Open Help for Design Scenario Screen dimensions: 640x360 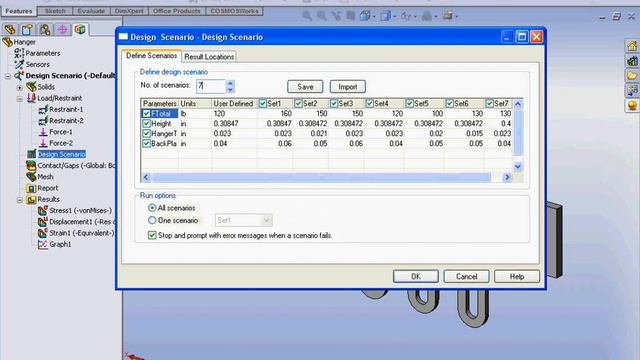pos(517,276)
